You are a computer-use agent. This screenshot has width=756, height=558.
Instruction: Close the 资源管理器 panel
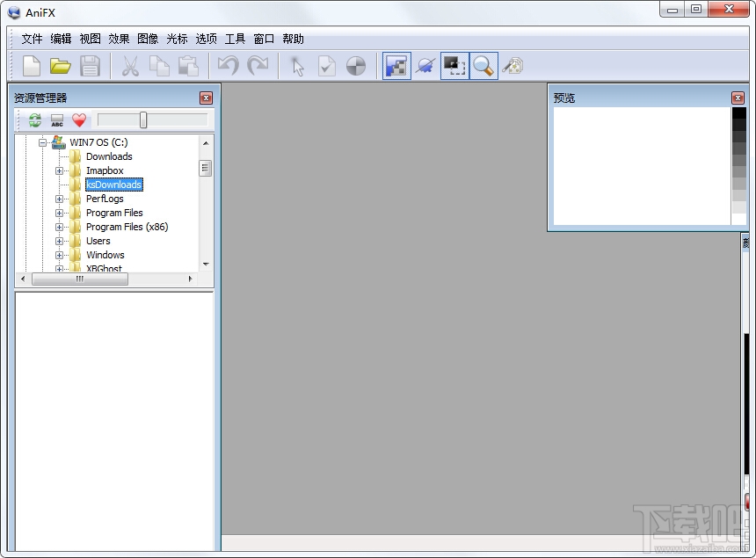point(206,98)
